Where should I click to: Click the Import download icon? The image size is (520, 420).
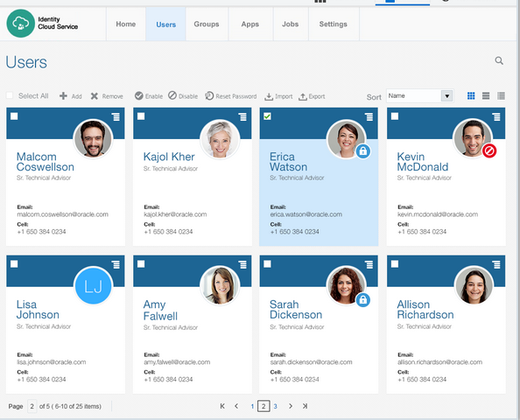point(268,97)
